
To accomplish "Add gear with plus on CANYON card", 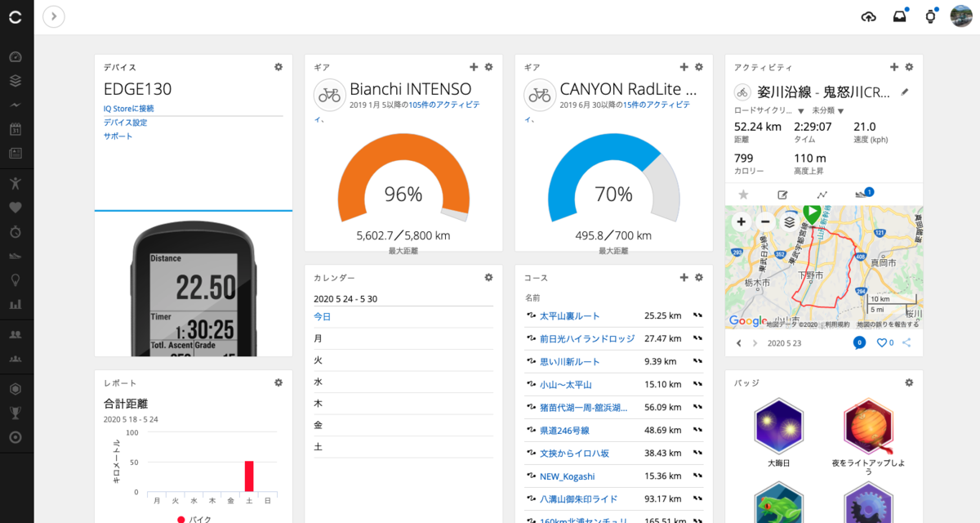I will tap(684, 67).
